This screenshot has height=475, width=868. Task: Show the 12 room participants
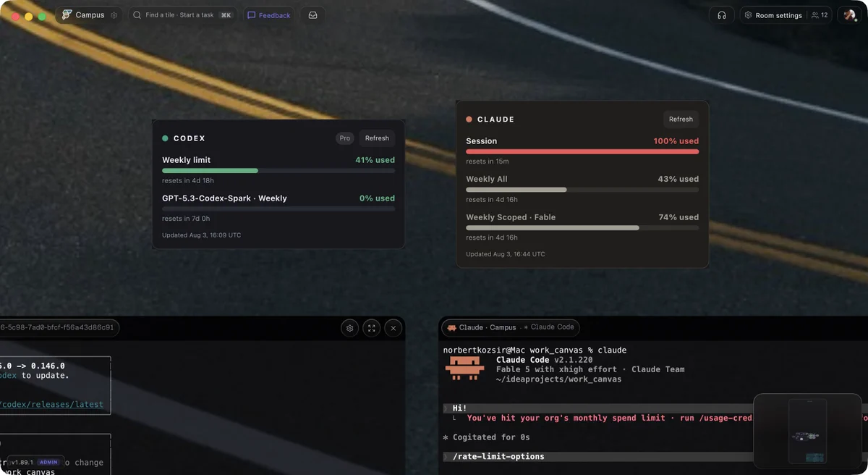pyautogui.click(x=820, y=15)
